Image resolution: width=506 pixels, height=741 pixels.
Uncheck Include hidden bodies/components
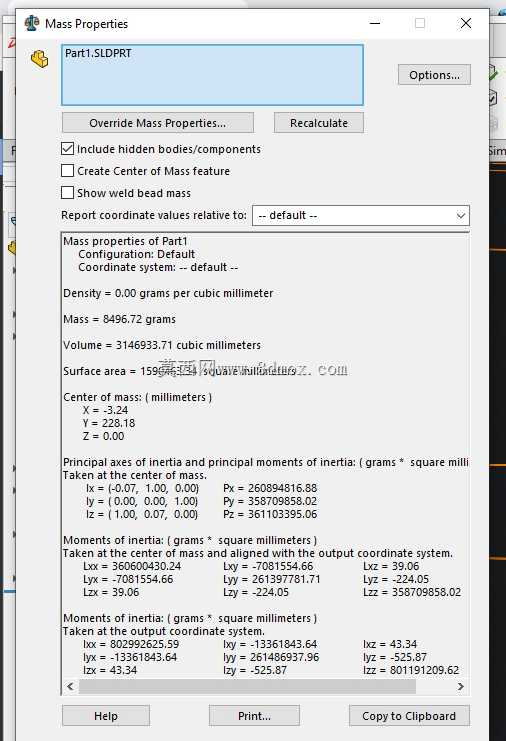68,149
